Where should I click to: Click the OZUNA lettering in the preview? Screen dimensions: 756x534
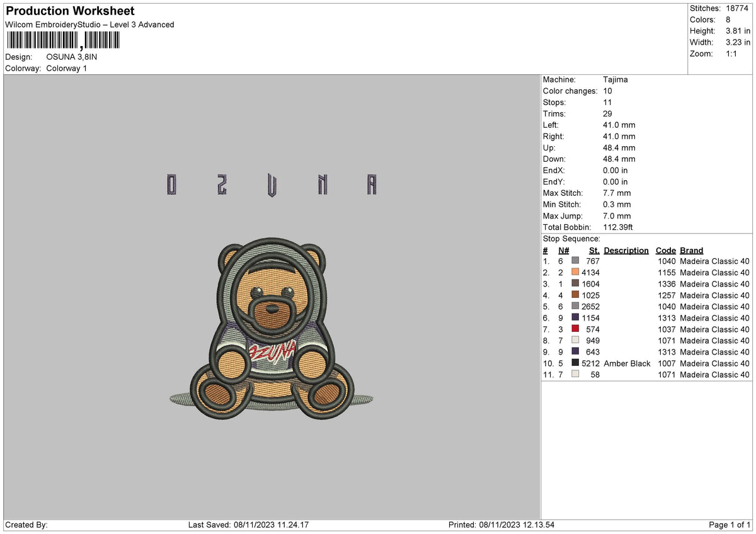point(272,185)
